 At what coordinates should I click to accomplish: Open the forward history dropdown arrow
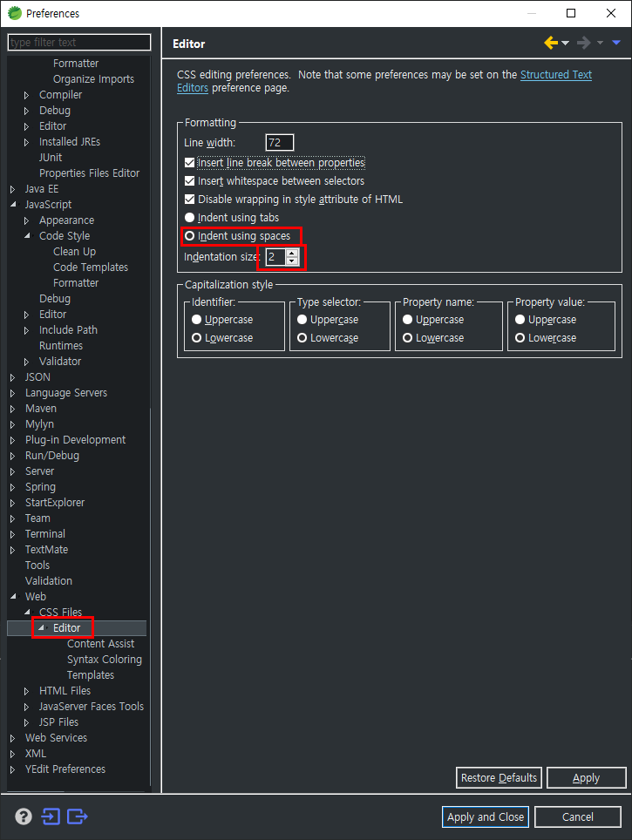pos(600,44)
